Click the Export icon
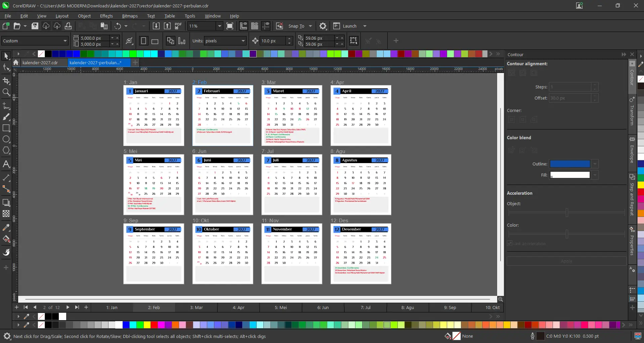 167,26
